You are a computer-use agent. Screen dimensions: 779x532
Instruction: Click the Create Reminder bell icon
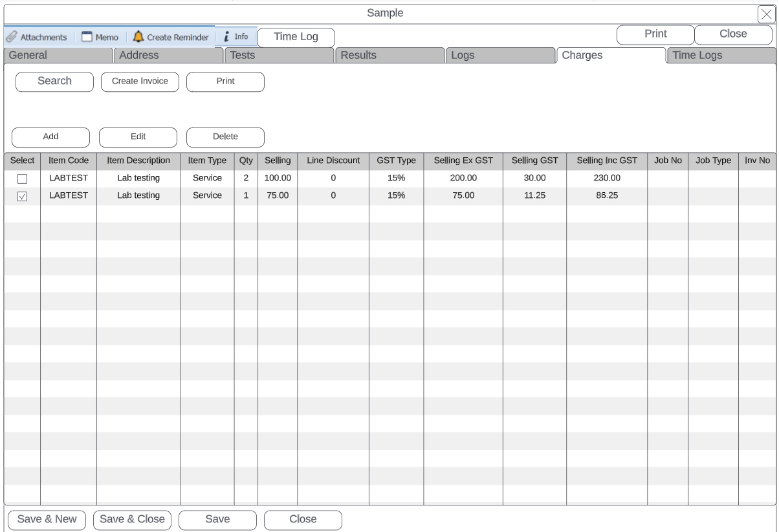tap(138, 37)
